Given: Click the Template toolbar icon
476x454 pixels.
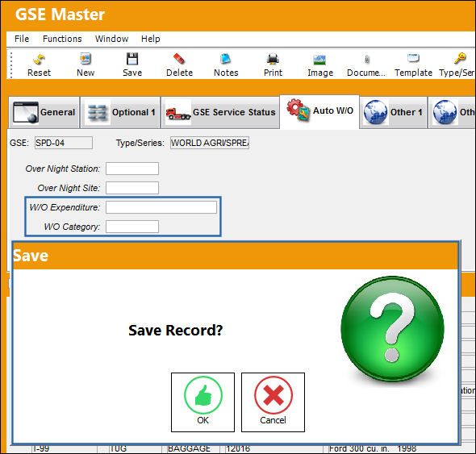Looking at the screenshot, I should click(413, 58).
